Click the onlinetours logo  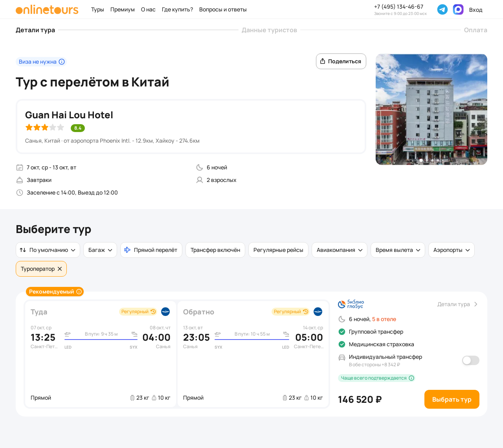(47, 9)
